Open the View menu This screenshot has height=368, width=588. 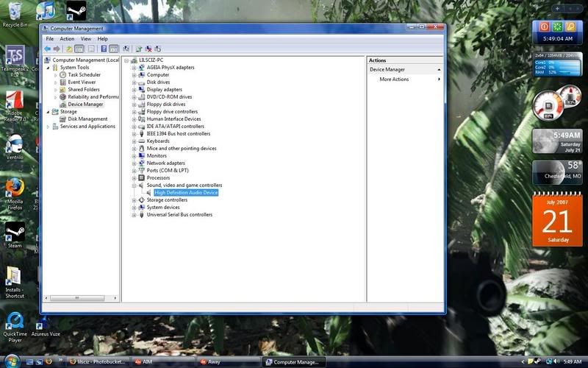[x=86, y=39]
